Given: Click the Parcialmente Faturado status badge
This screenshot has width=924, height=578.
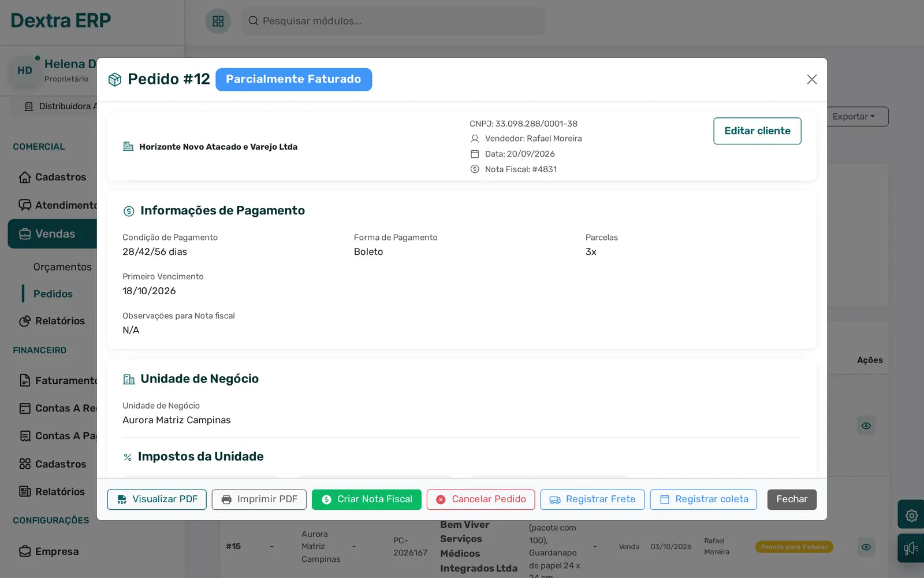Looking at the screenshot, I should pos(293,79).
